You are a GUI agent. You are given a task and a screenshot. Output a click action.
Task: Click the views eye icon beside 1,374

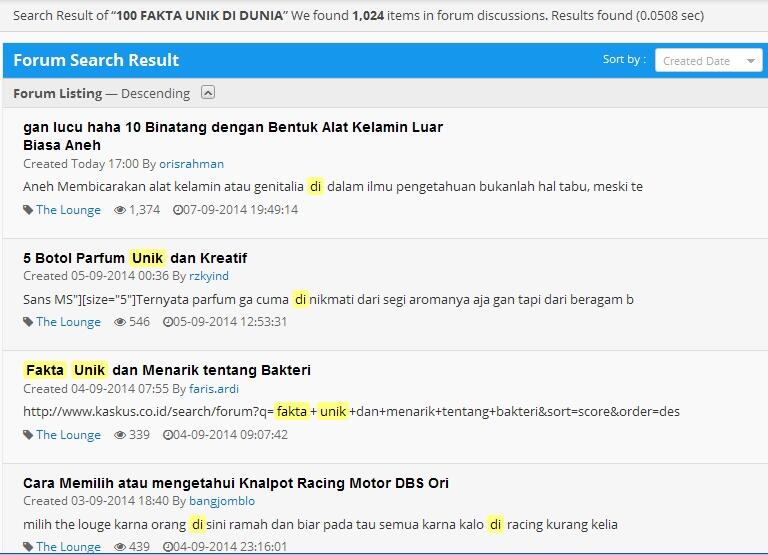(120, 210)
